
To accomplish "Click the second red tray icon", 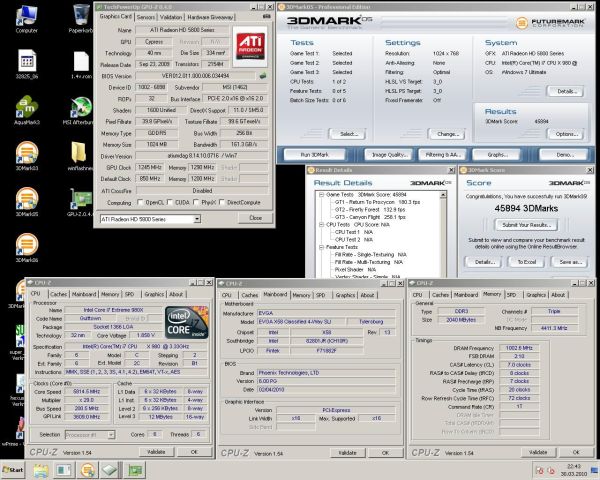I will click(x=551, y=470).
